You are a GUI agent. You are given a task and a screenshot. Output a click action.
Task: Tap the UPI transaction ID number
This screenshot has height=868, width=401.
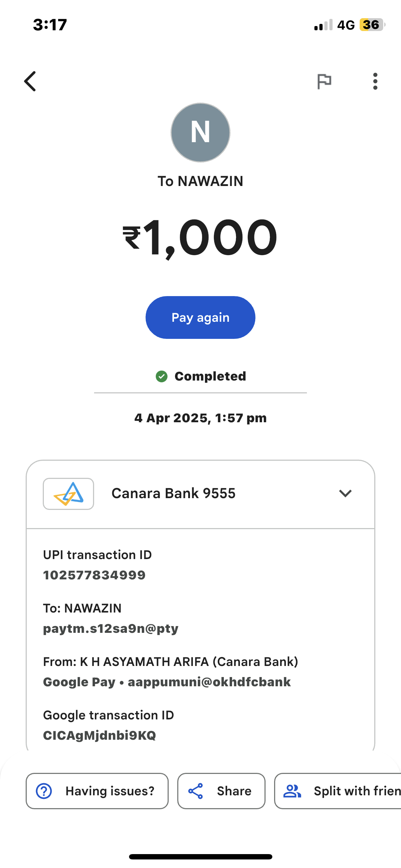pyautogui.click(x=94, y=575)
